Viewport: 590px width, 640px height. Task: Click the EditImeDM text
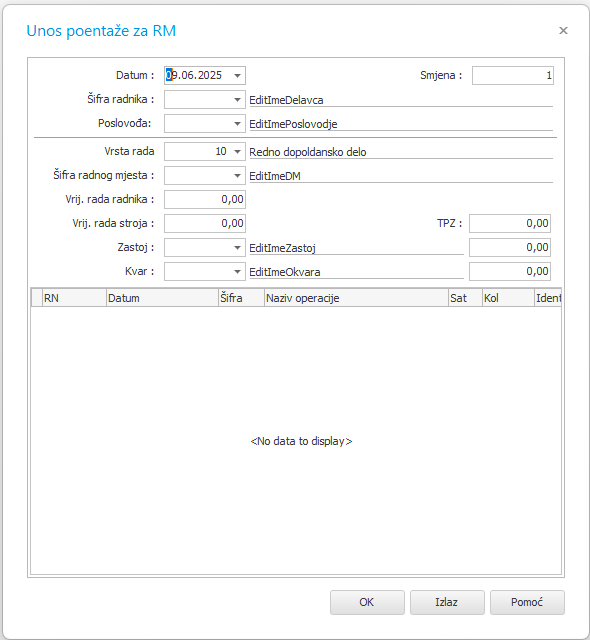pyautogui.click(x=275, y=176)
